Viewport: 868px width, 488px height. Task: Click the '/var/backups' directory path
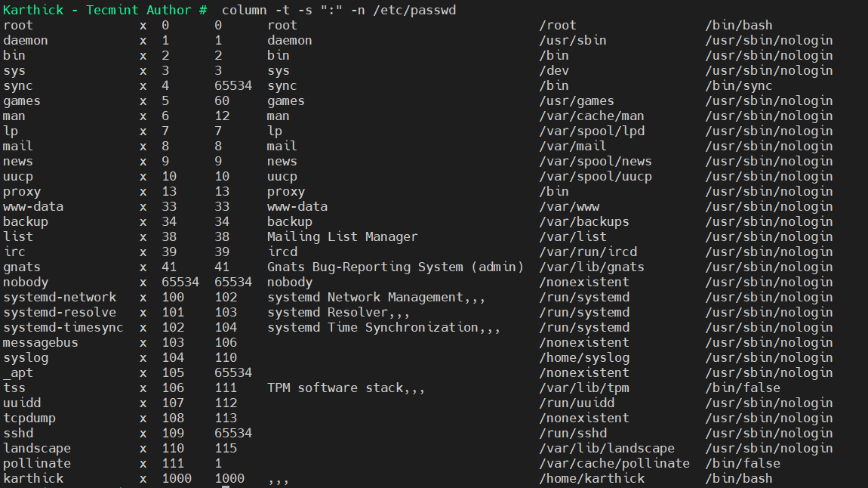point(584,221)
